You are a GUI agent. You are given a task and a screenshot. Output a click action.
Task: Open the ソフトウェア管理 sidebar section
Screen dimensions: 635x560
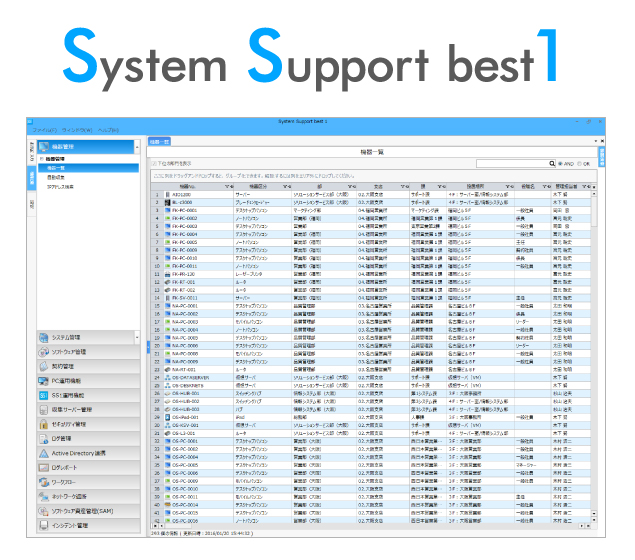point(89,352)
